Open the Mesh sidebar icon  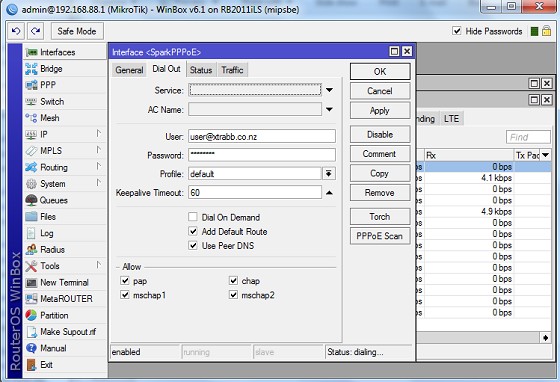point(31,118)
